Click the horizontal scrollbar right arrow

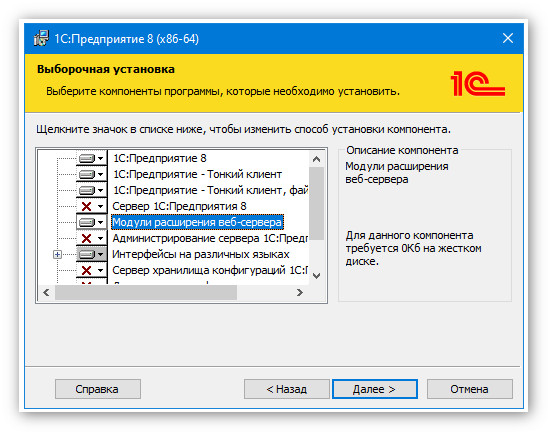point(300,293)
